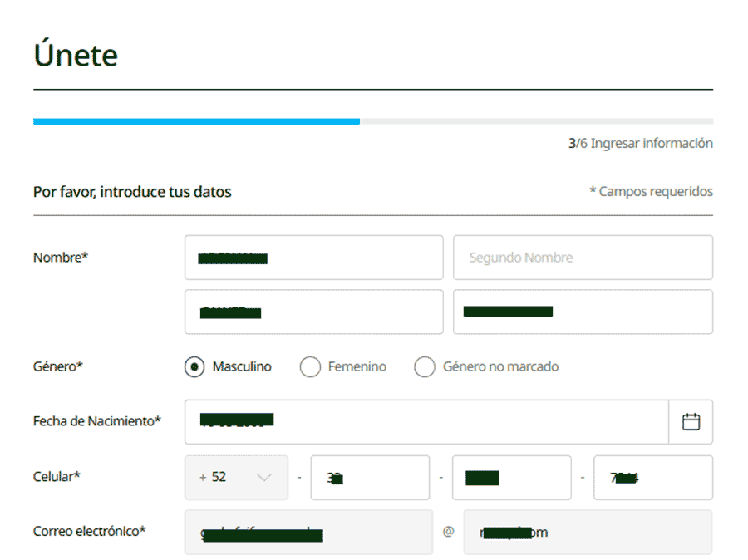
Task: Click the first surname input field
Action: click(x=313, y=312)
